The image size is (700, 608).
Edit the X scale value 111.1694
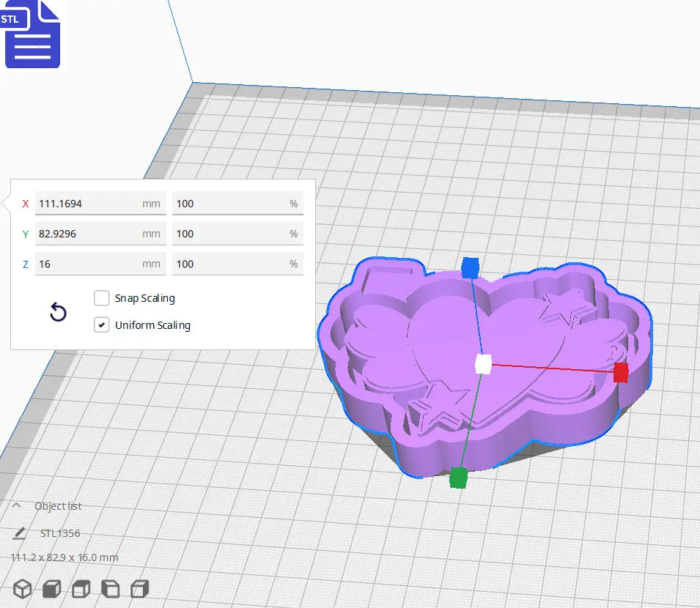click(x=100, y=203)
